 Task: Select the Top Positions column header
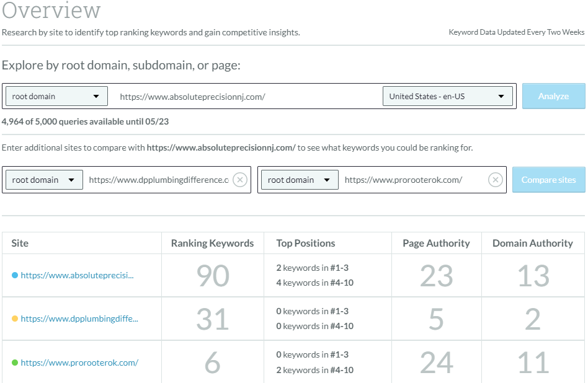(x=306, y=243)
